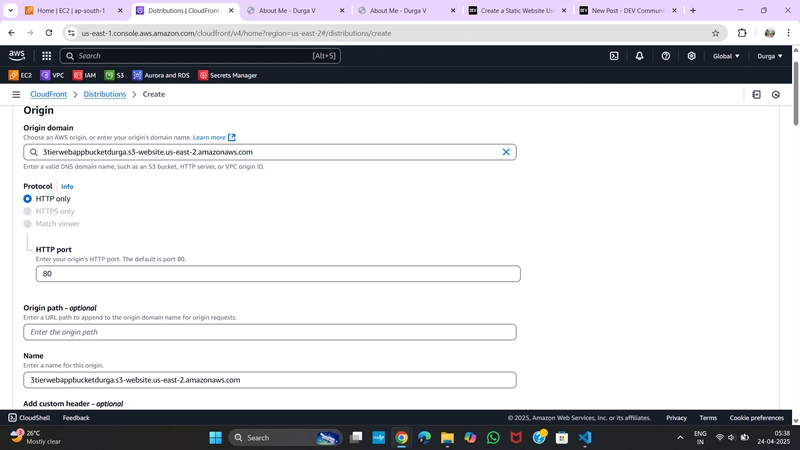Viewport: 800px width, 450px height.
Task: Open Cookie preferences
Action: click(756, 418)
